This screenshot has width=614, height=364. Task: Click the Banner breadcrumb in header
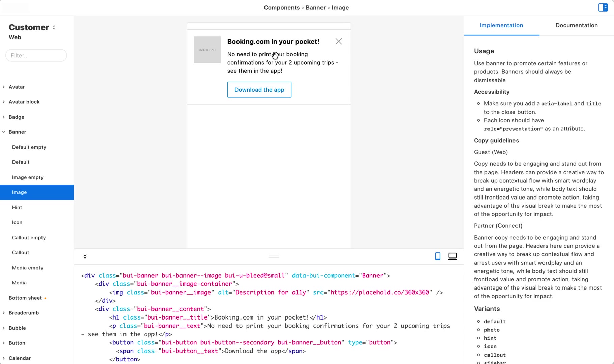pyautogui.click(x=315, y=7)
